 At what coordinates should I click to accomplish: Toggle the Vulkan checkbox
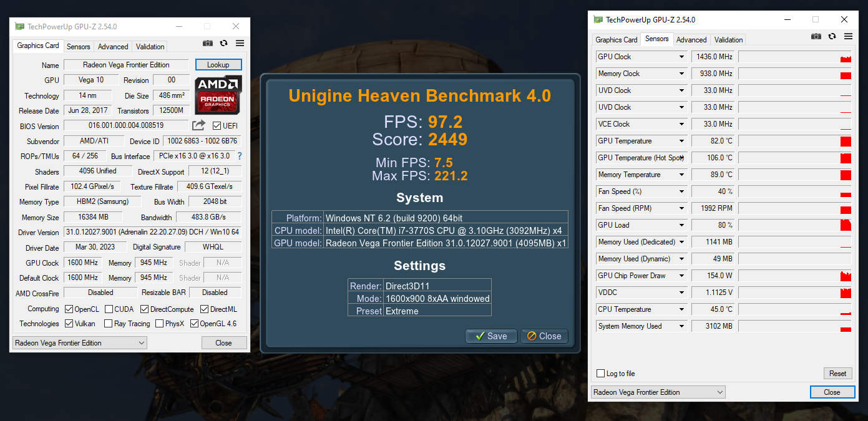click(69, 324)
